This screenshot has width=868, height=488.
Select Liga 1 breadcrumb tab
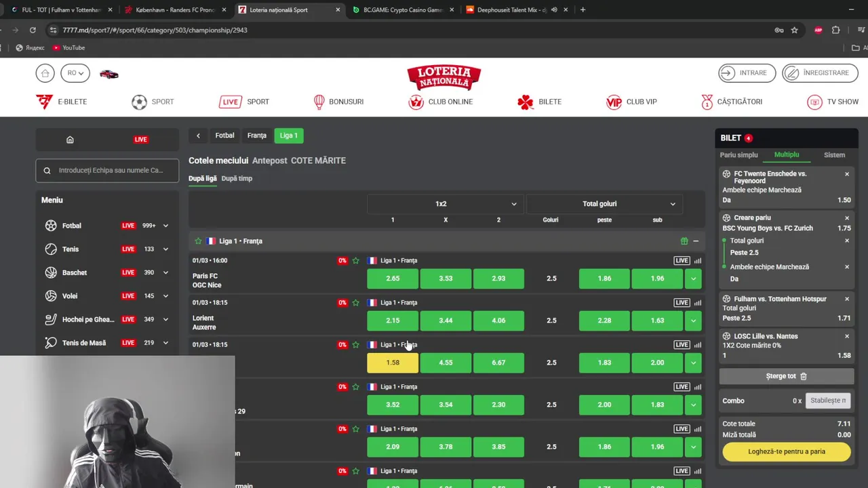coord(288,136)
